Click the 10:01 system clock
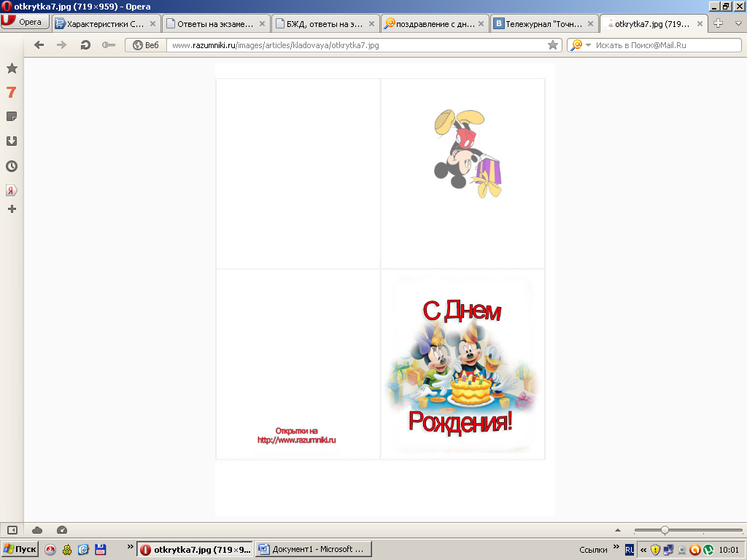The width and height of the screenshot is (747, 560). [x=729, y=550]
